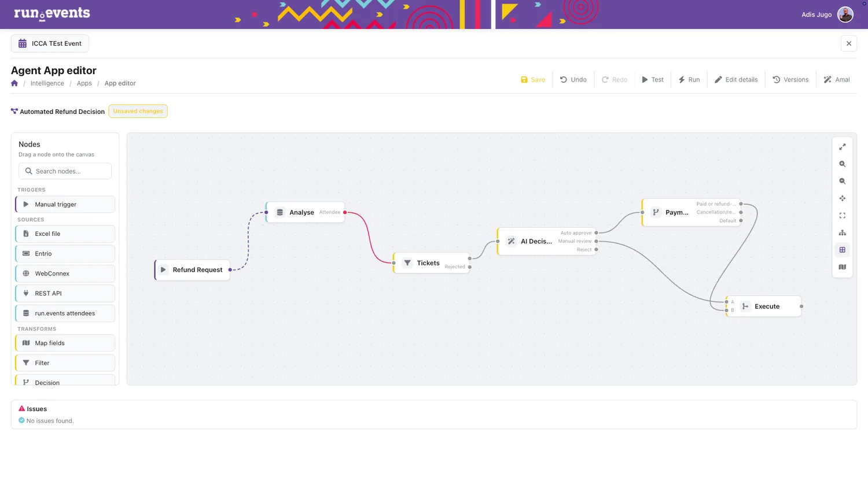Click the Unsaved changes badge

[x=138, y=111]
